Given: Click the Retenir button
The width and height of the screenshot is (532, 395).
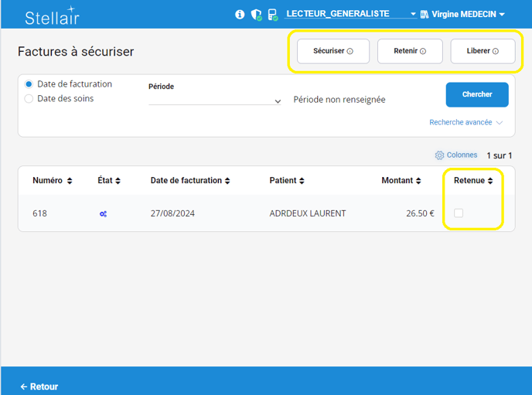Looking at the screenshot, I should [410, 51].
